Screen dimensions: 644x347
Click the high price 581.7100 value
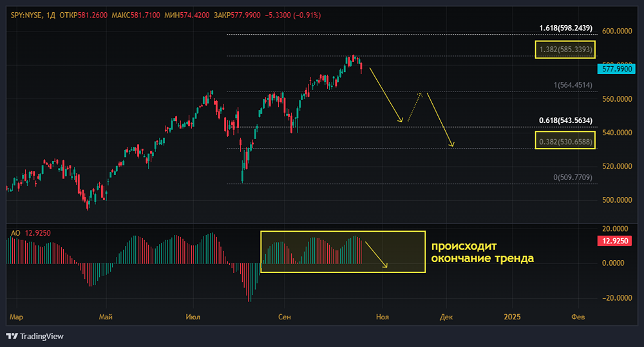(145, 15)
